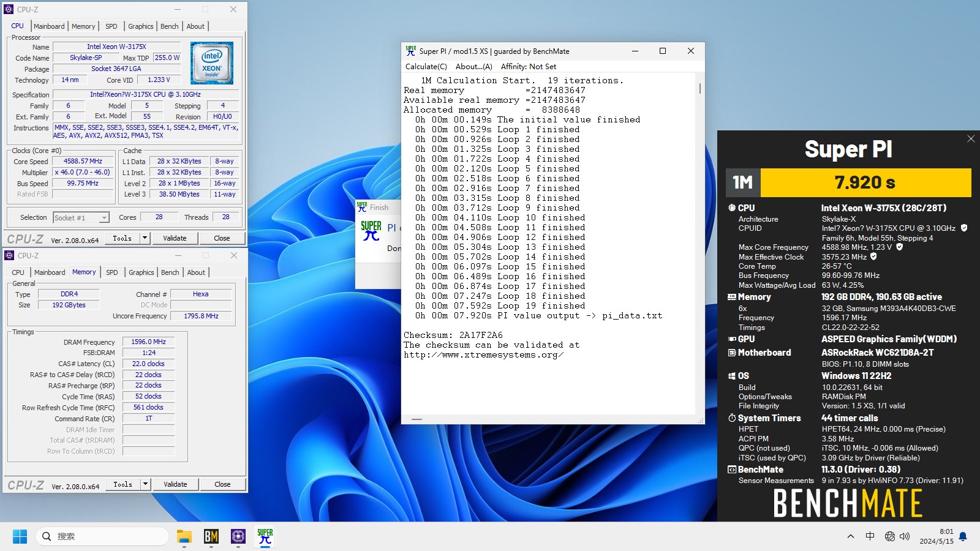Switch to SPD tab in top CPU-Z

pos(111,26)
